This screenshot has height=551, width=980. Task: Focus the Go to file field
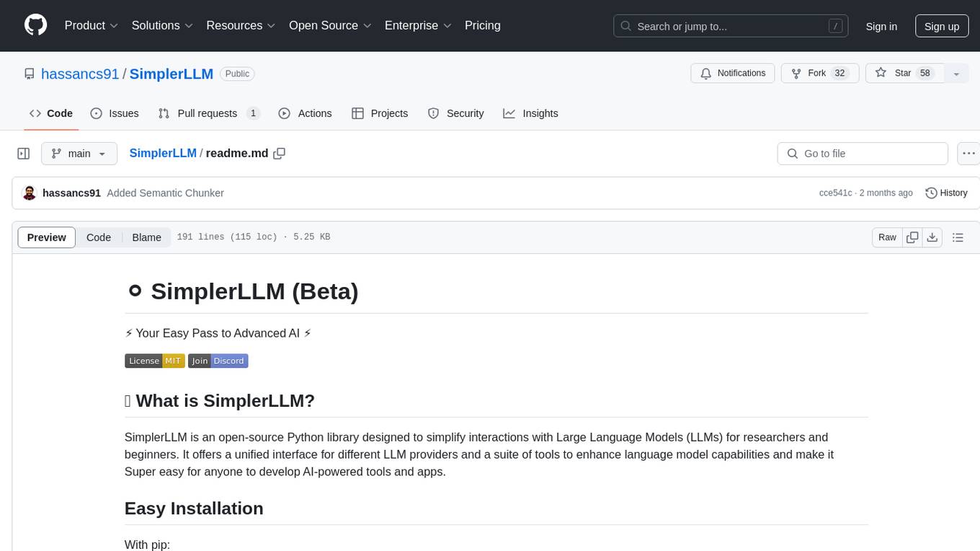tap(863, 154)
